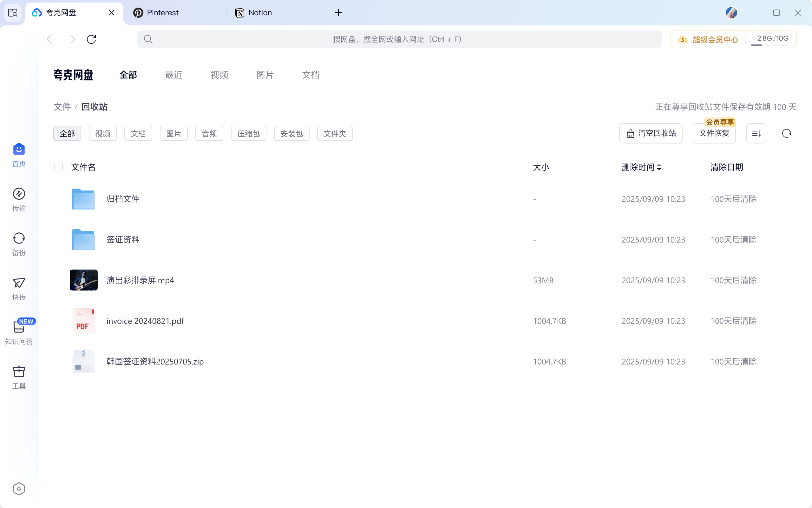
Task: Filter by the 音频 chip
Action: click(x=209, y=133)
